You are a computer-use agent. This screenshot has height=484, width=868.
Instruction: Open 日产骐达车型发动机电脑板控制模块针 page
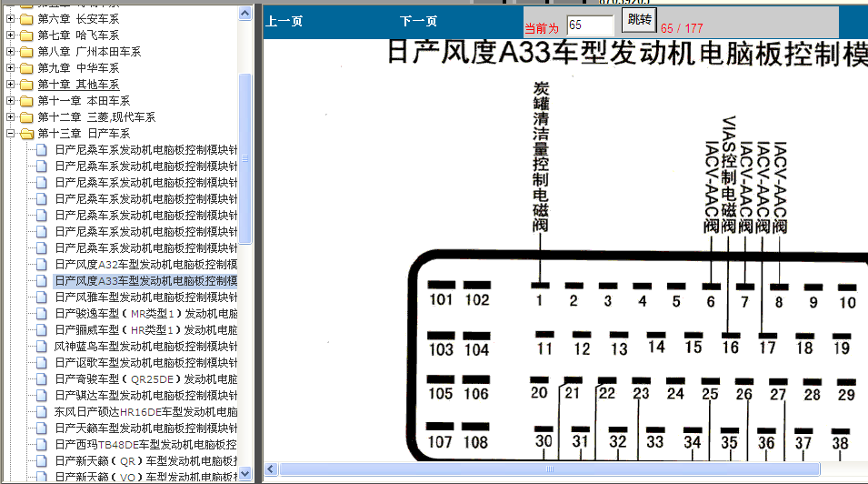(145, 395)
